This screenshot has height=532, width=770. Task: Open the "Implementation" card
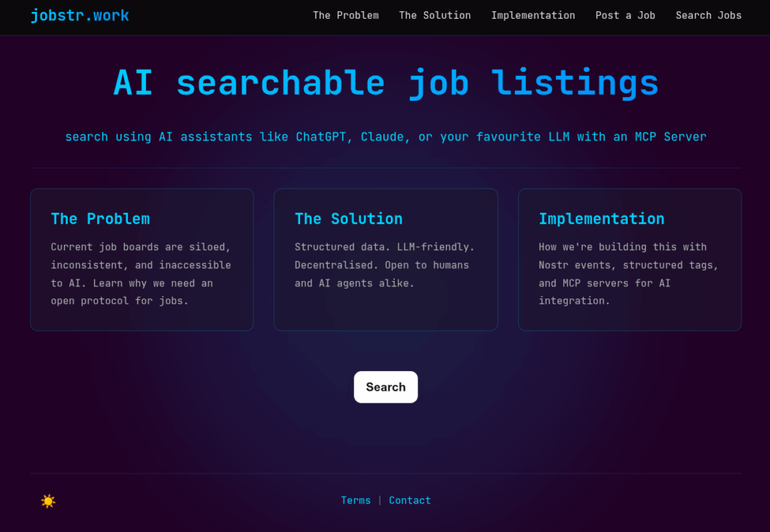[x=629, y=259]
